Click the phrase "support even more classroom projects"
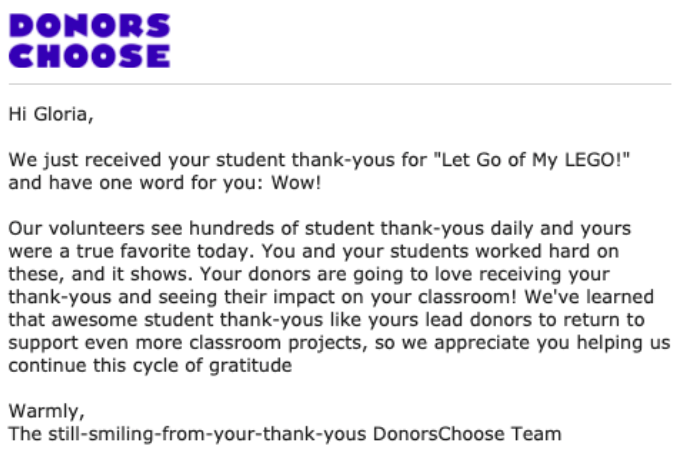 (187, 343)
